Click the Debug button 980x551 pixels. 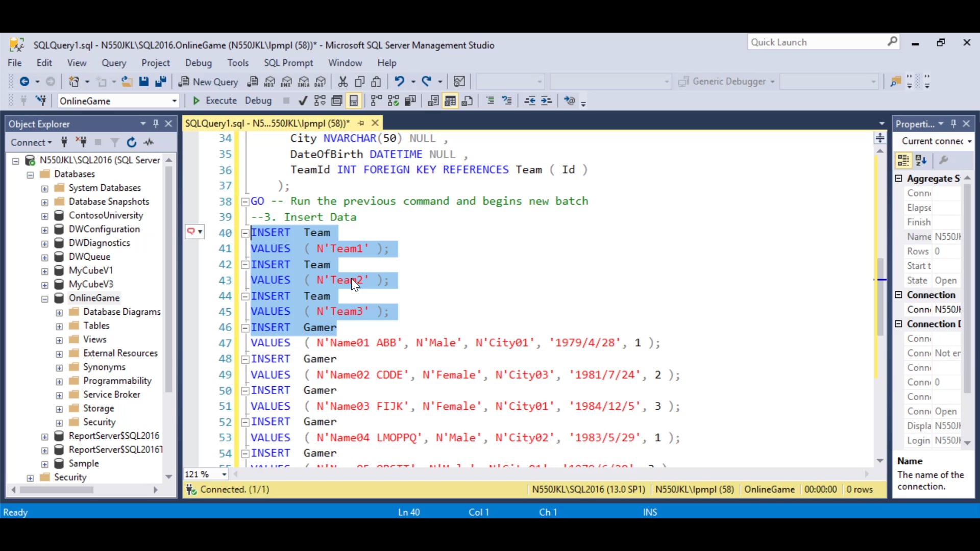pos(258,101)
